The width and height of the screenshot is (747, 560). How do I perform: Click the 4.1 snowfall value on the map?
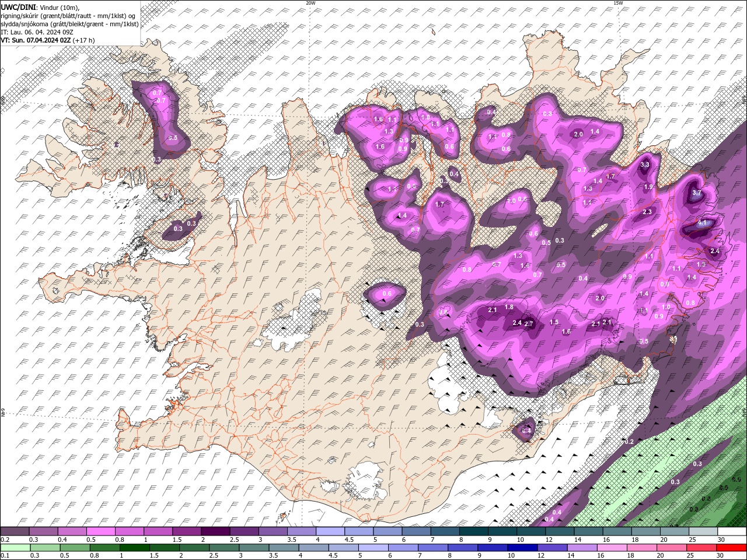pyautogui.click(x=702, y=223)
